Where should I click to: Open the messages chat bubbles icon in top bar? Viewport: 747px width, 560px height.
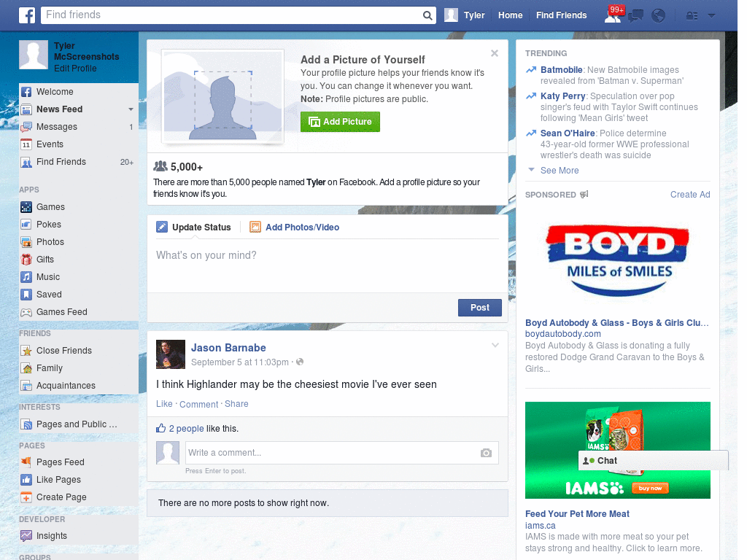click(635, 16)
